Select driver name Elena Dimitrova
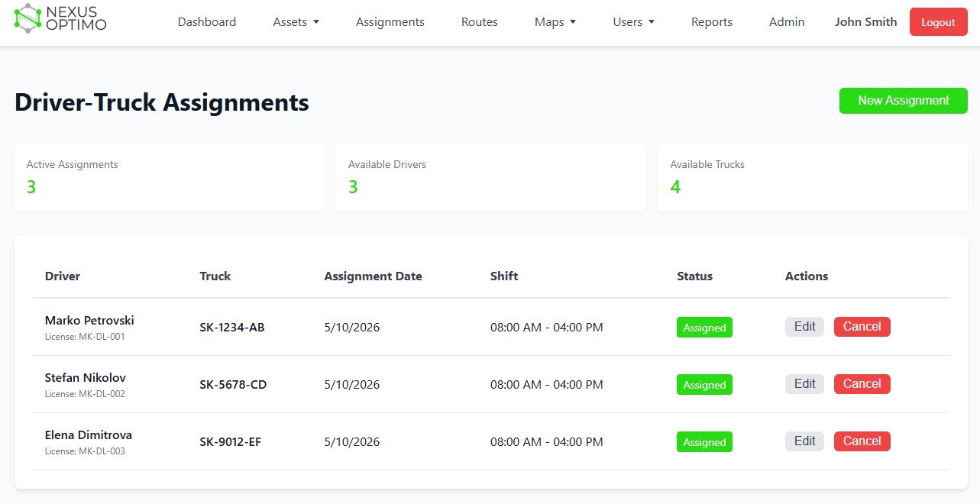The height and width of the screenshot is (504, 980). click(x=89, y=435)
